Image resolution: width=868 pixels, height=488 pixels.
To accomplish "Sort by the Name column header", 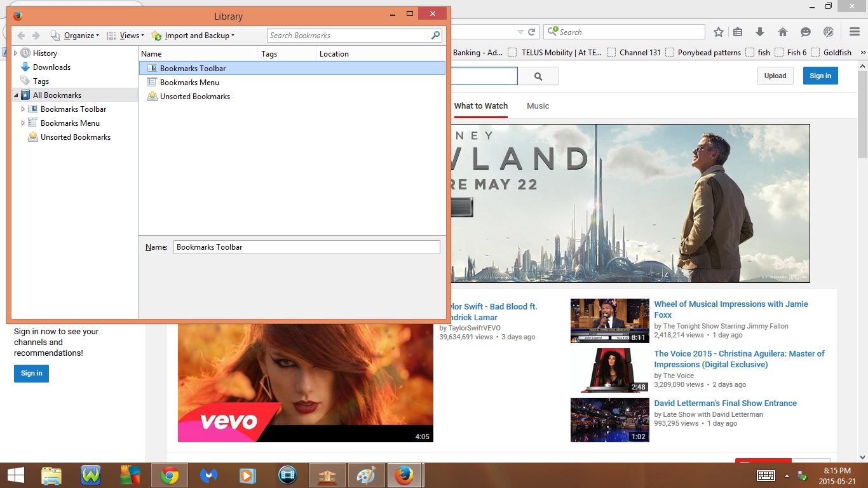I will pos(199,54).
